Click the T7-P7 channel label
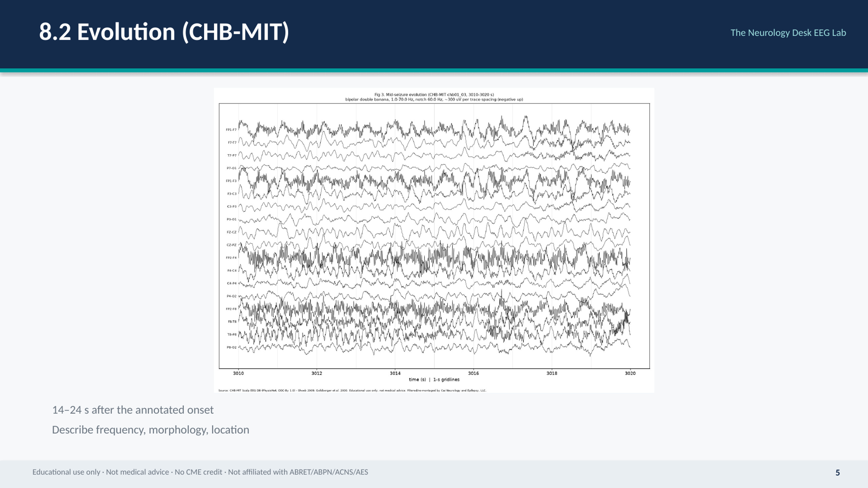 [232, 156]
